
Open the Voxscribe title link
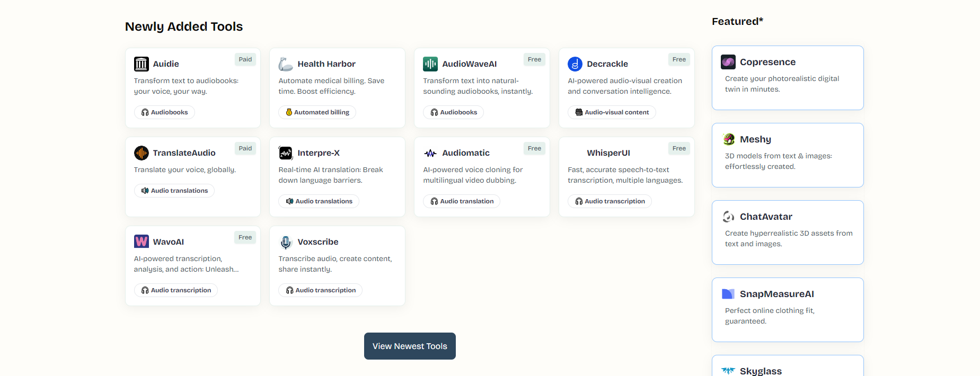(x=318, y=242)
